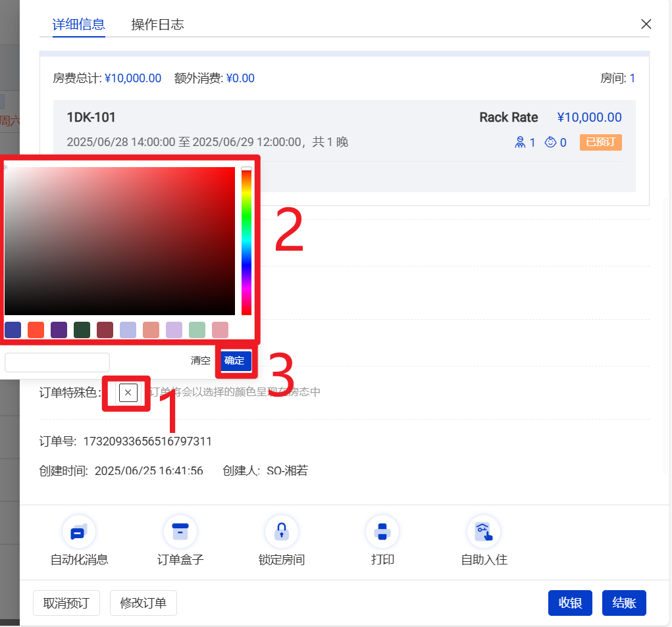Viewport: 672px width, 627px height.
Task: Pick the orange-red preset color swatch
Action: coord(36,330)
